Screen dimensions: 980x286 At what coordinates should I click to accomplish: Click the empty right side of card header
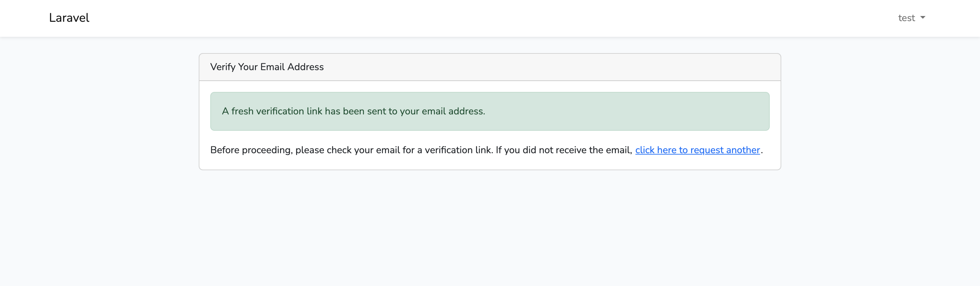point(552,67)
